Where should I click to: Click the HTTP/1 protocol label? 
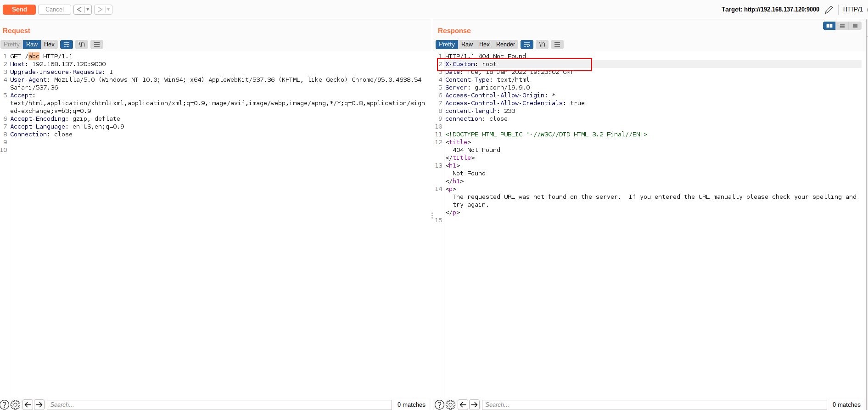(x=853, y=9)
